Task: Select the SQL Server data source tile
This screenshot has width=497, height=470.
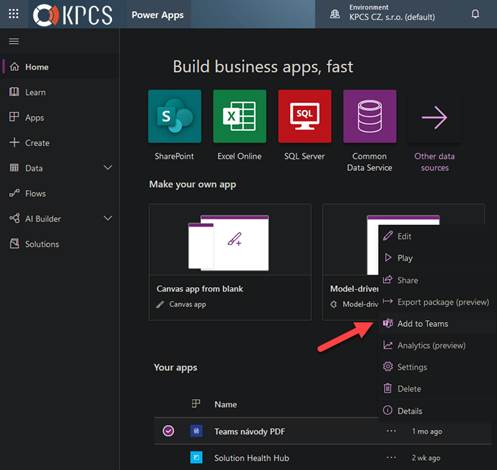Action: 305,116
